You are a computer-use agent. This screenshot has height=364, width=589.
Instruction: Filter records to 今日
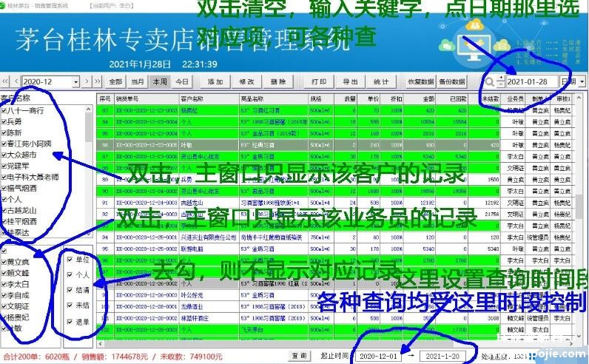182,81
